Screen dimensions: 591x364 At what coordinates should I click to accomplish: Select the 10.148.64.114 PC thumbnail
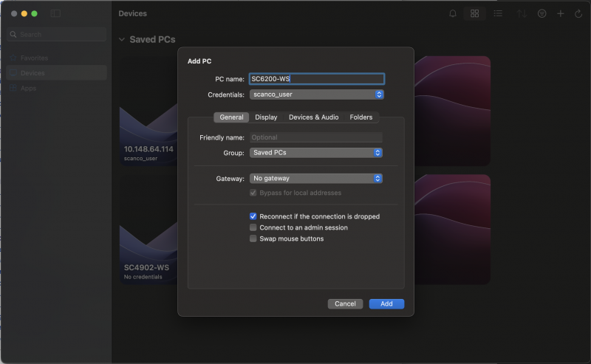click(148, 111)
